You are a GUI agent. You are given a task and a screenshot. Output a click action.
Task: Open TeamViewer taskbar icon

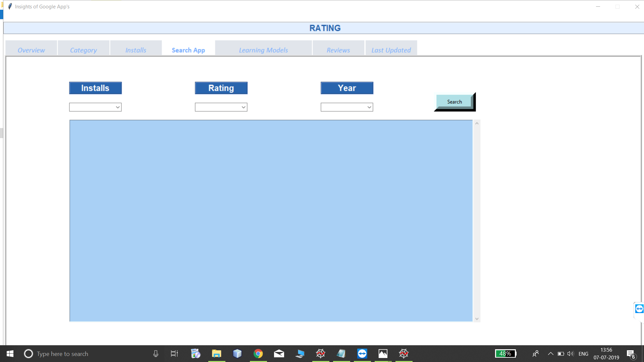362,354
